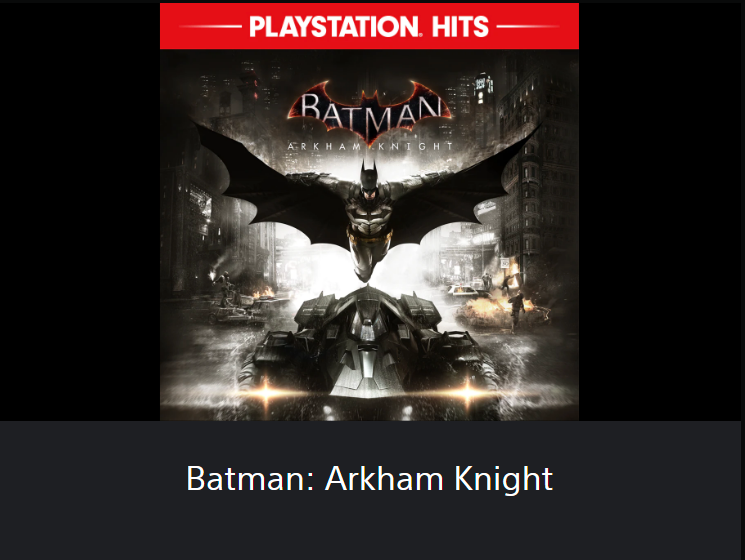Click the Batmobile's left glowing headlight

pyautogui.click(x=267, y=392)
